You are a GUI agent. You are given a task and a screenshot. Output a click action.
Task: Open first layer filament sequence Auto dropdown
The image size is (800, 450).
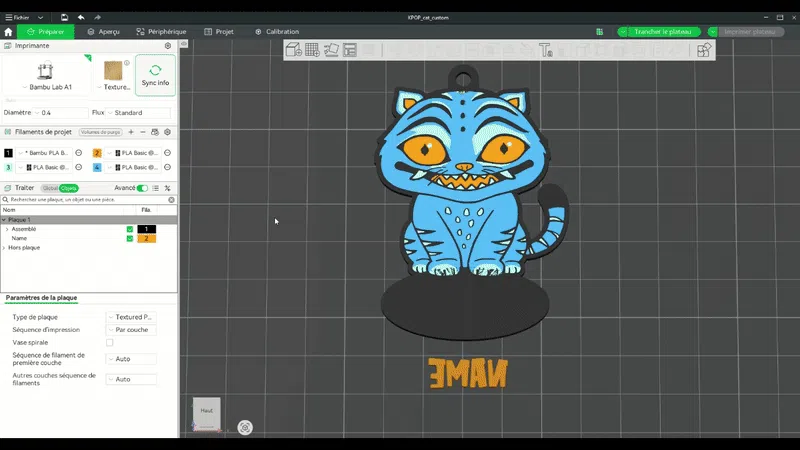[131, 359]
